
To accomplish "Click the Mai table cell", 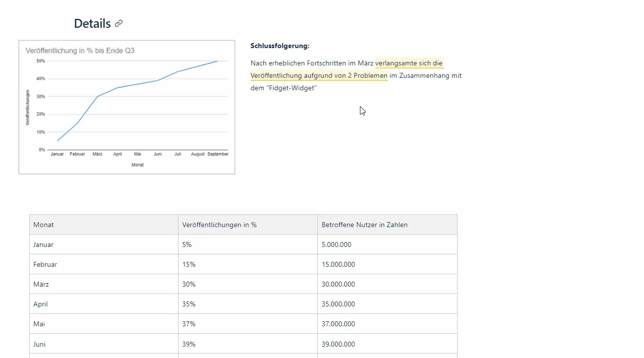I will click(x=104, y=324).
